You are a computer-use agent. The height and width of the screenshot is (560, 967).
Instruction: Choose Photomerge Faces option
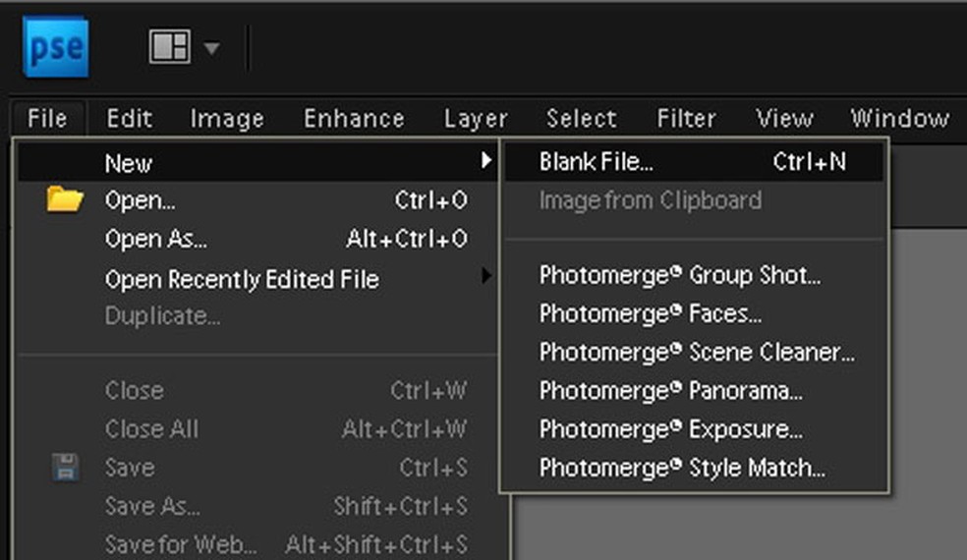point(651,314)
